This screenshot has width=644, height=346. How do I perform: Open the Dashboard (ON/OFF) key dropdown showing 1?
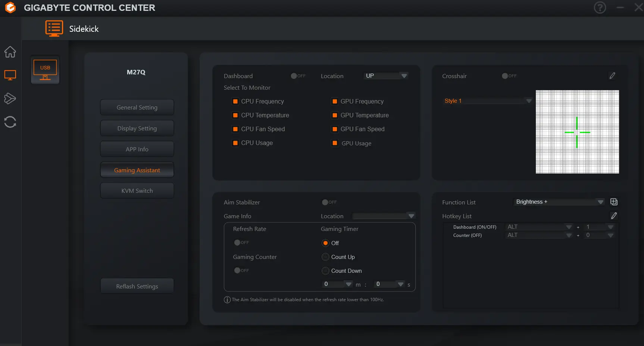pyautogui.click(x=599, y=227)
